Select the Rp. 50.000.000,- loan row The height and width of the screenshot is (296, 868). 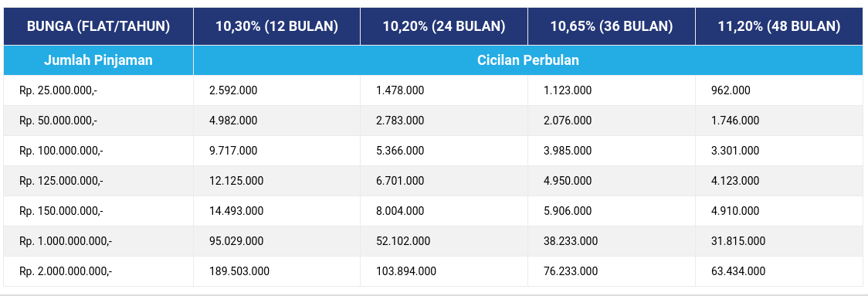[x=433, y=121]
